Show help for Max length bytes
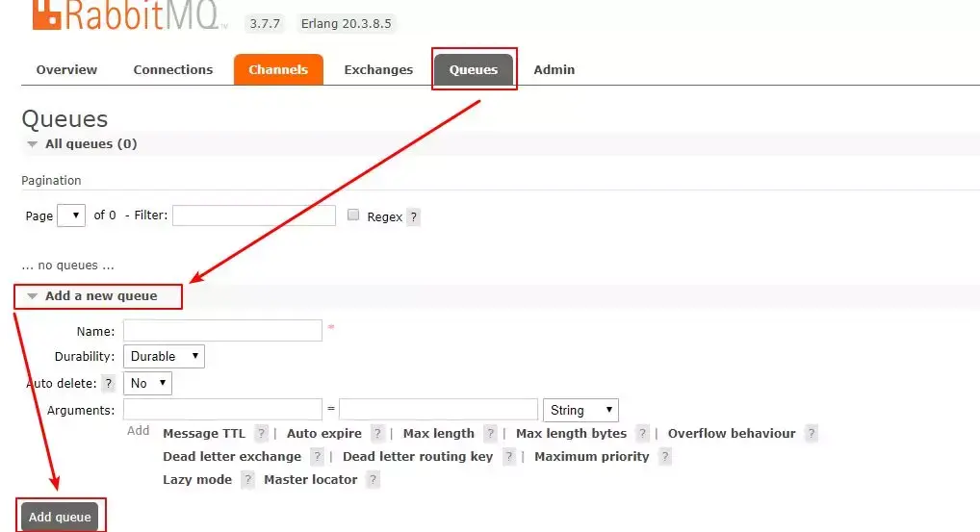The height and width of the screenshot is (532, 980). (x=642, y=433)
